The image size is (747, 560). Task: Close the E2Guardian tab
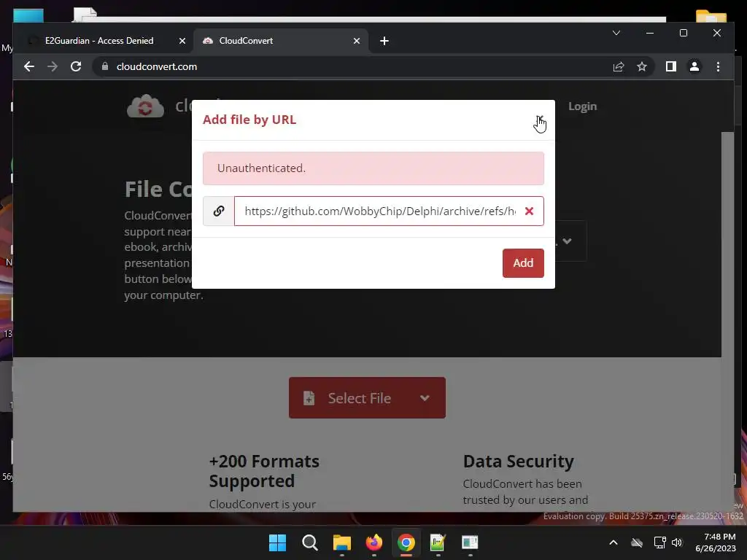[x=182, y=41]
